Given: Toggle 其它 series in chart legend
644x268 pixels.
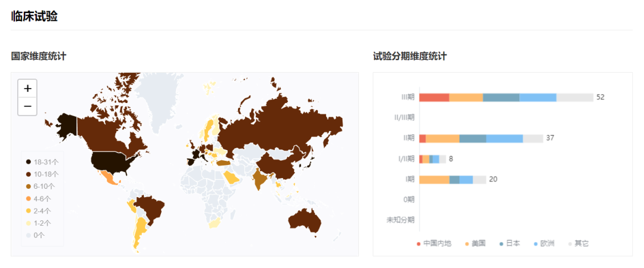Looking at the screenshot, I should pyautogui.click(x=578, y=244).
